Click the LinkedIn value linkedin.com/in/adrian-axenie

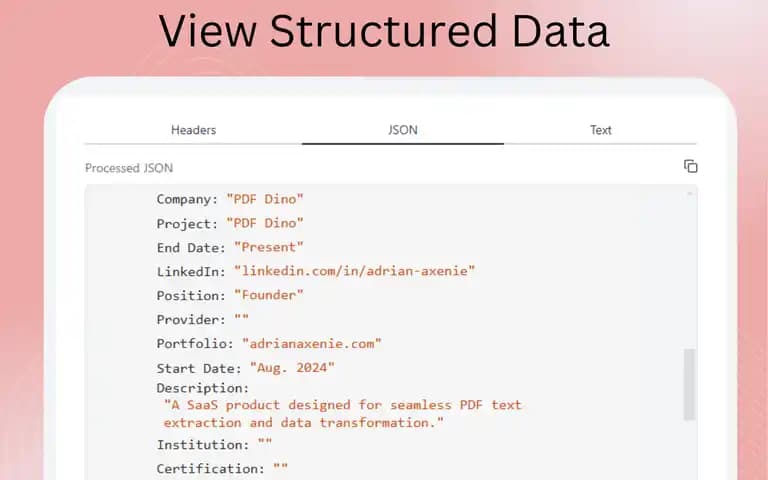pos(355,271)
